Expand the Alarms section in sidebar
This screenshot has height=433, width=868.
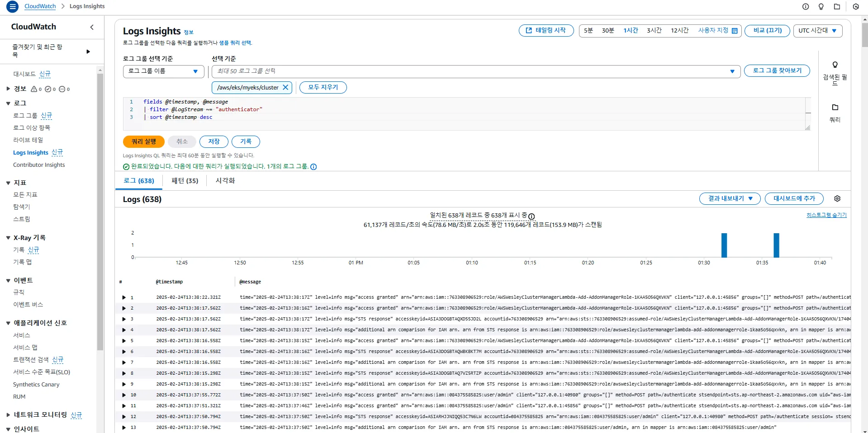(x=8, y=89)
